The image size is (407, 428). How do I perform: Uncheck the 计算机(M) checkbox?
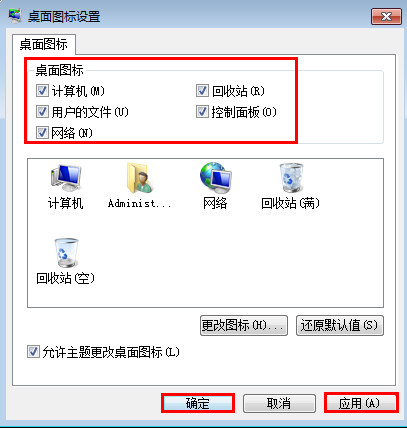point(42,91)
